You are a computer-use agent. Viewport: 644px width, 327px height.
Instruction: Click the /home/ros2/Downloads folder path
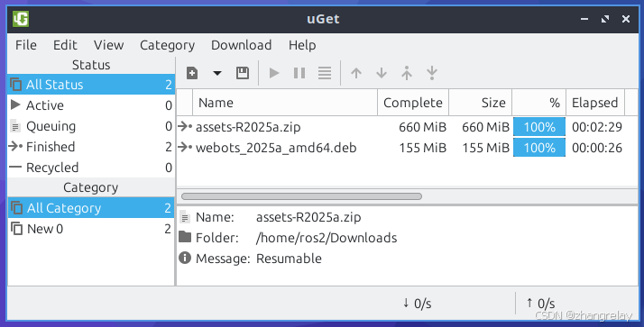coord(327,238)
